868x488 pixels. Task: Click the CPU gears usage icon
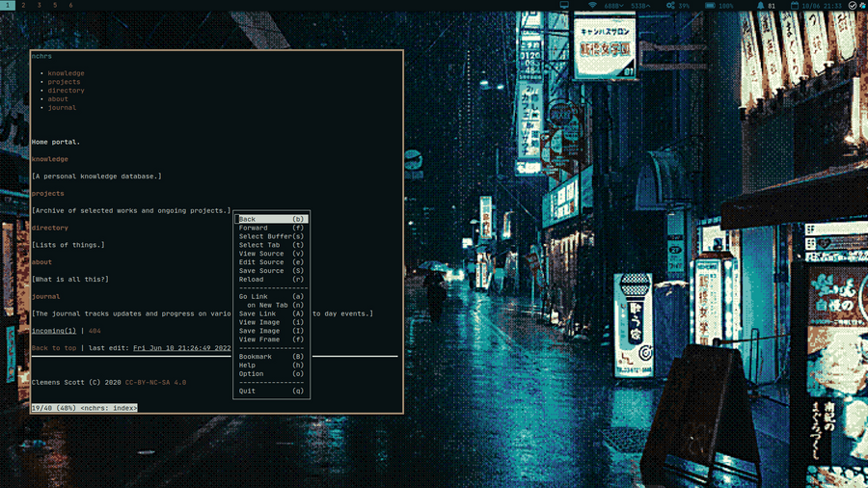pyautogui.click(x=670, y=6)
